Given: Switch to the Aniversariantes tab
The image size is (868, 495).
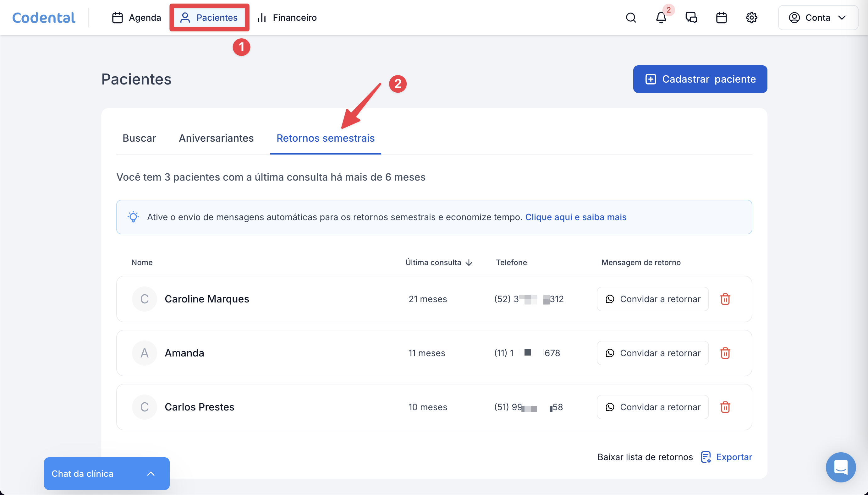Looking at the screenshot, I should coord(216,139).
